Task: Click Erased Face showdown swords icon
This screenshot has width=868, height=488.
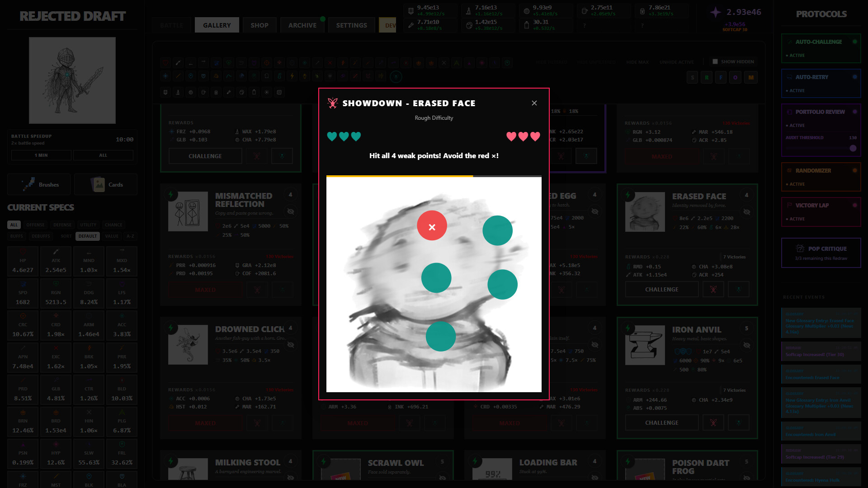Action: (713, 289)
